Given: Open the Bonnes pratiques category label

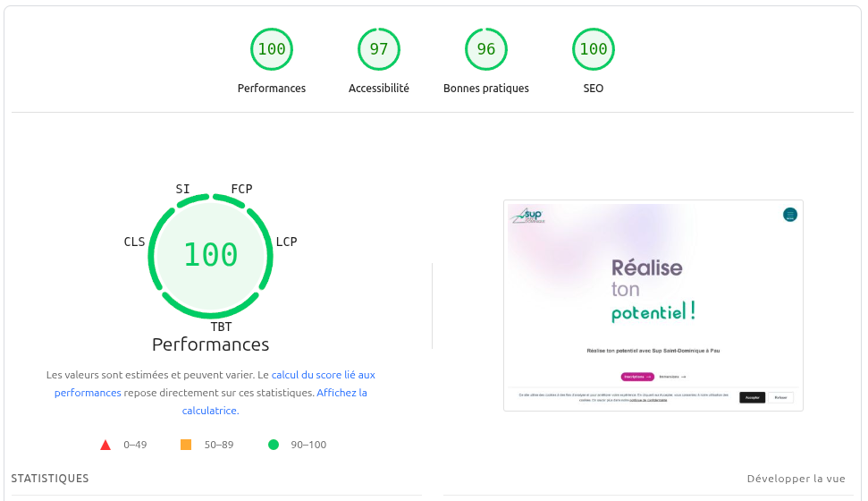Looking at the screenshot, I should click(486, 88).
